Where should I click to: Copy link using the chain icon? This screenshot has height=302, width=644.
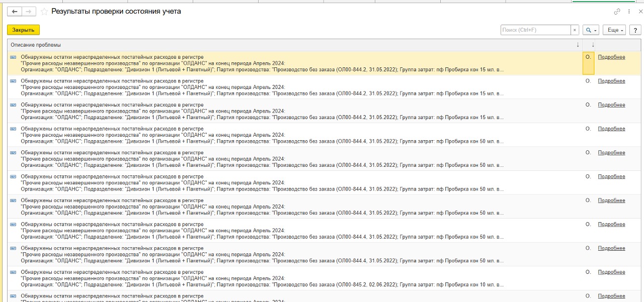point(617,12)
